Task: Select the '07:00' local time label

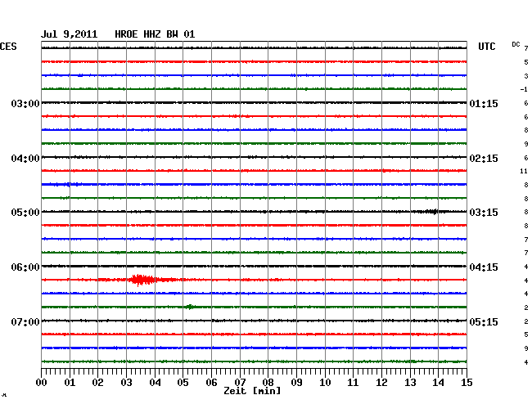Action: pyautogui.click(x=25, y=321)
